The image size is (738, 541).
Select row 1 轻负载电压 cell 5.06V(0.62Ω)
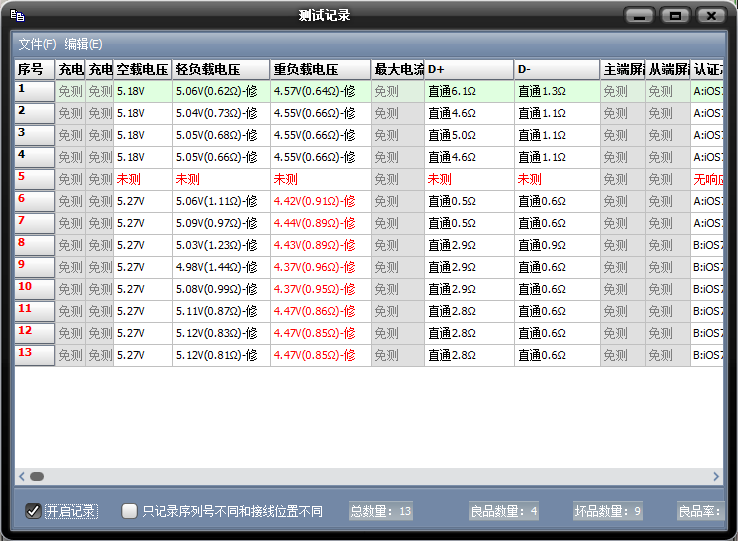coord(220,91)
